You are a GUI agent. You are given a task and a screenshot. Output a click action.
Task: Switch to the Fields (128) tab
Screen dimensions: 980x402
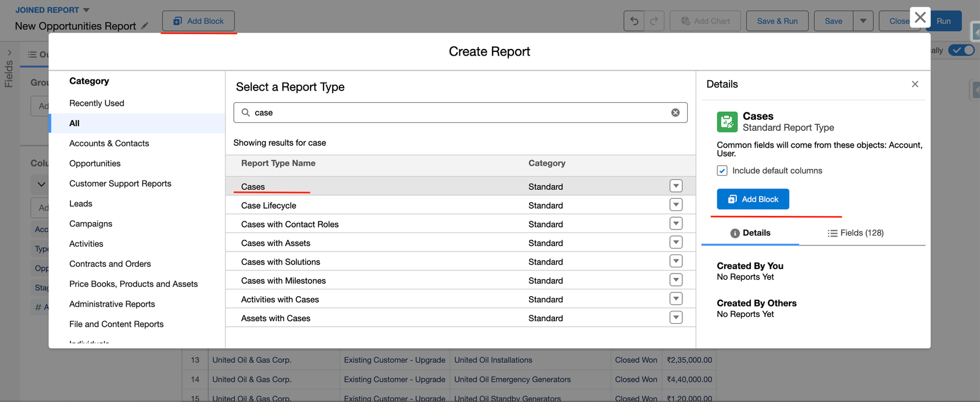click(x=855, y=233)
